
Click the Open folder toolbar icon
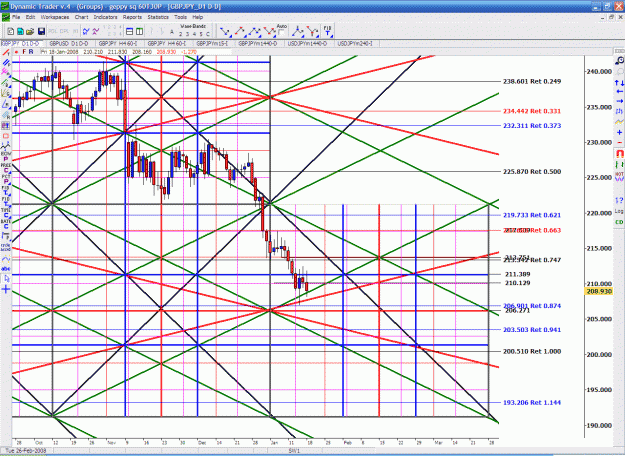[30, 31]
